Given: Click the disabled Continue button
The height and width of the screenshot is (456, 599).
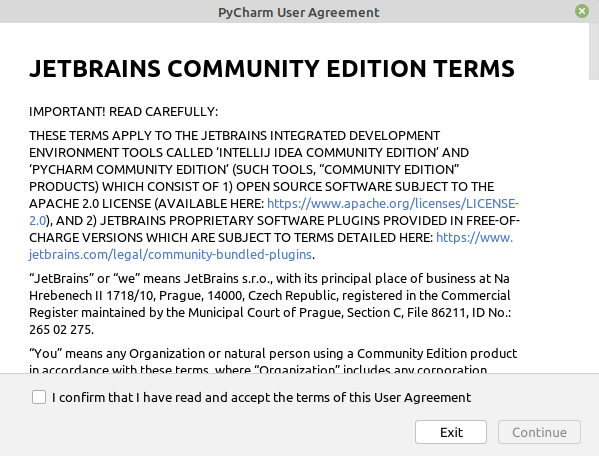Looking at the screenshot, I should 539,432.
